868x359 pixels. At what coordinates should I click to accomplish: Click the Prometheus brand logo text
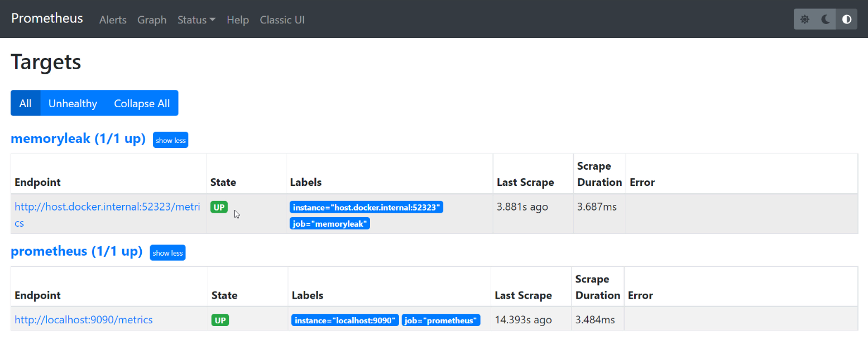coord(47,18)
